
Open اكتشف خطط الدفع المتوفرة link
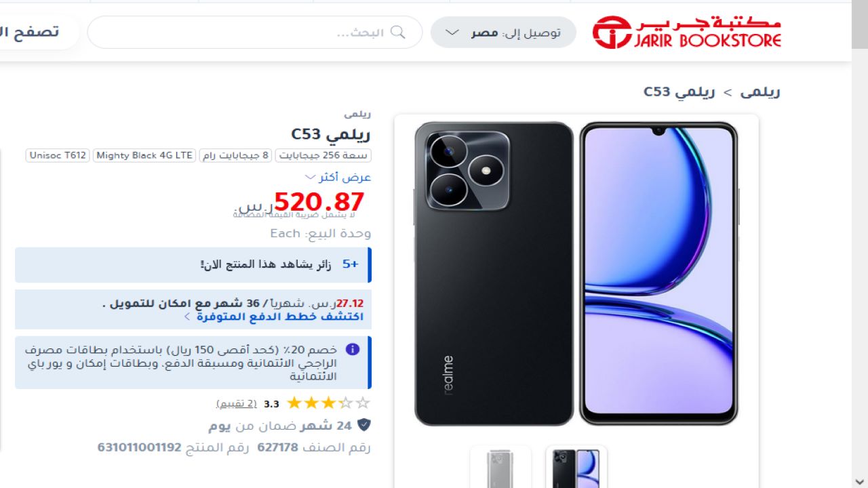pos(280,317)
